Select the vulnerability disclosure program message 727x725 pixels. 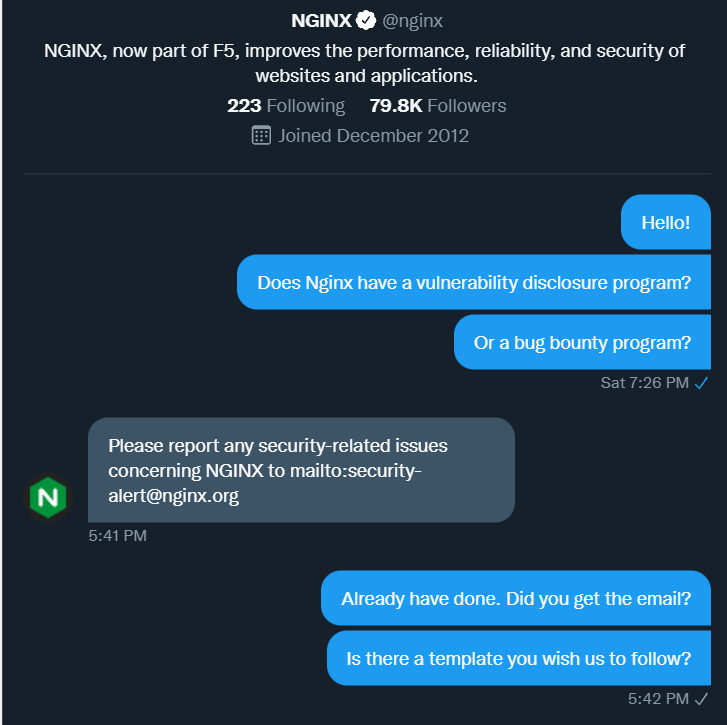point(474,282)
